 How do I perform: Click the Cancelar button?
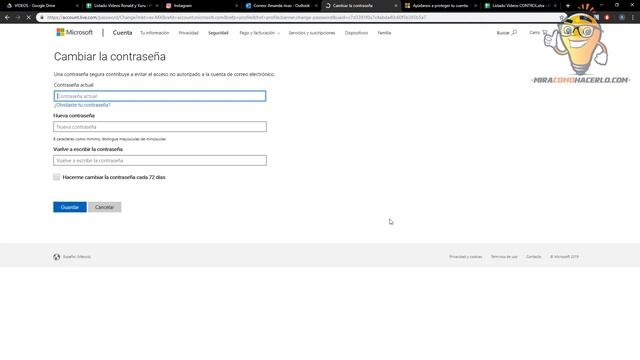coord(104,207)
